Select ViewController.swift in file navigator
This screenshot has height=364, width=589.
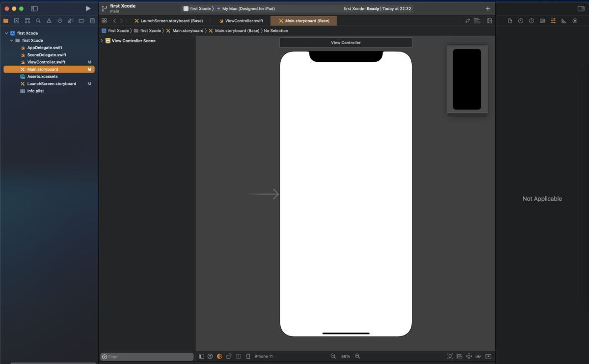[x=46, y=62]
